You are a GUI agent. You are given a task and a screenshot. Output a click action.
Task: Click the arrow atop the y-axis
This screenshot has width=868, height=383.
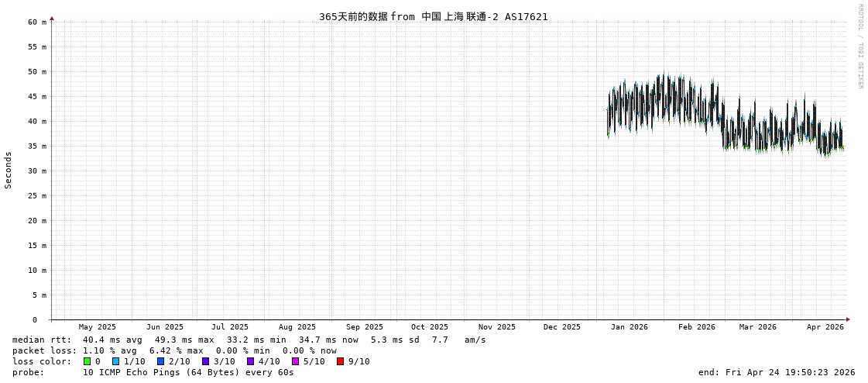coord(52,18)
